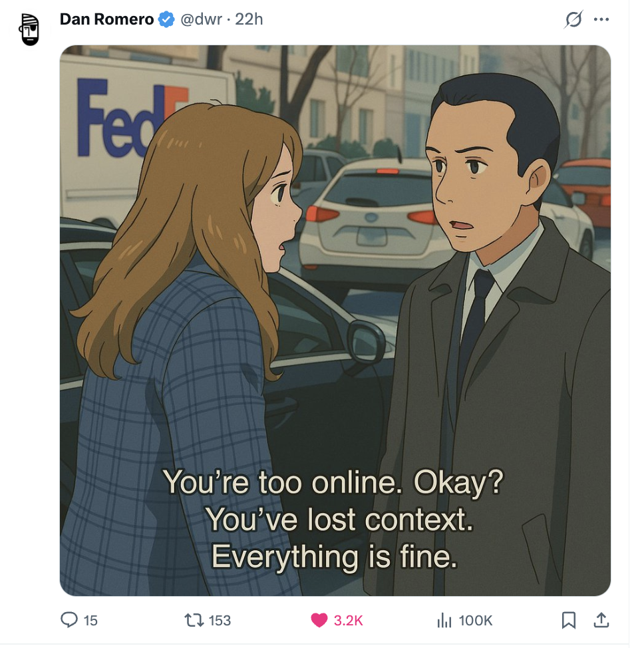Click the Dan Romero display name
The height and width of the screenshot is (648, 644).
tap(106, 19)
